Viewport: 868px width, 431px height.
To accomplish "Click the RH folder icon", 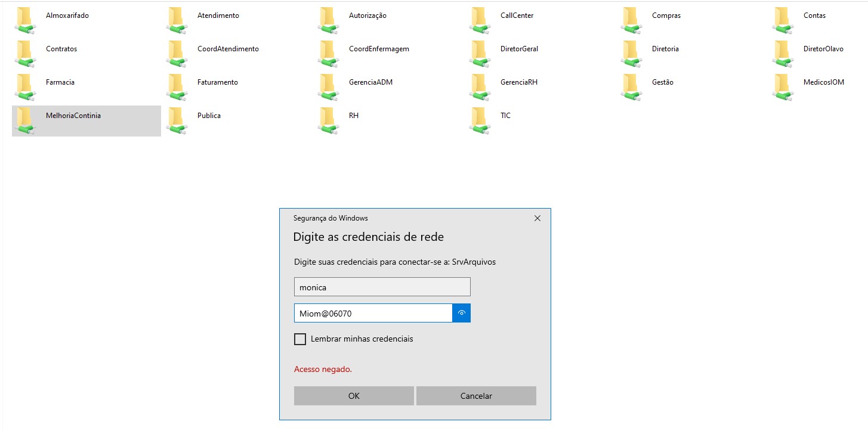I will coord(329,120).
